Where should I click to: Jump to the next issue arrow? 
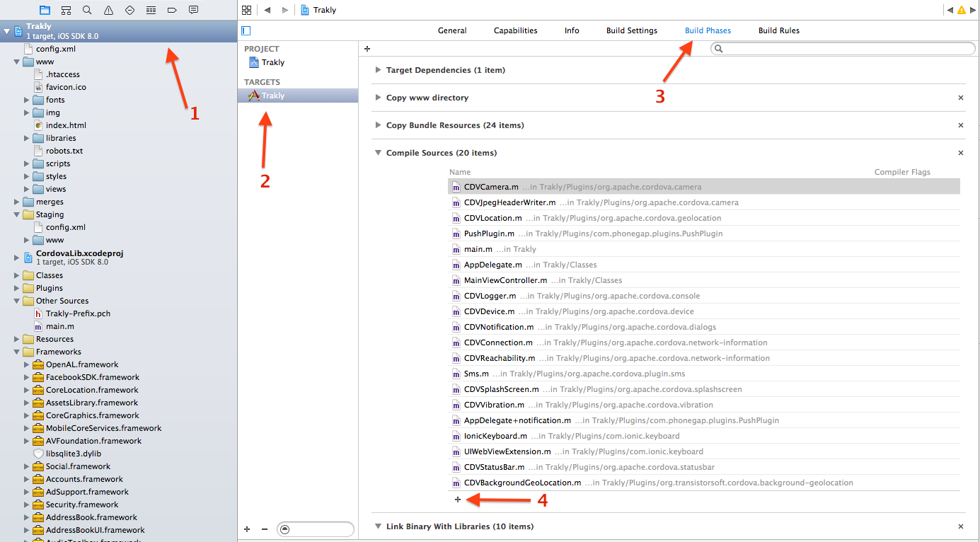(973, 10)
